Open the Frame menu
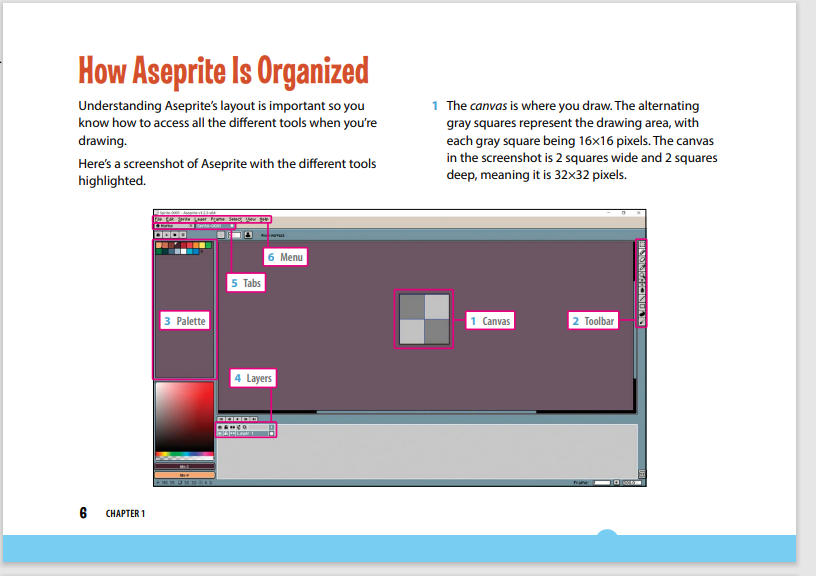816x576 pixels. [218, 219]
